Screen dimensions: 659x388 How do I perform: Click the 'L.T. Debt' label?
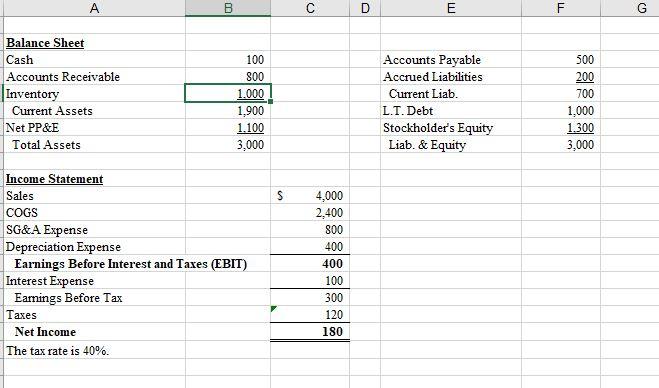click(x=408, y=111)
